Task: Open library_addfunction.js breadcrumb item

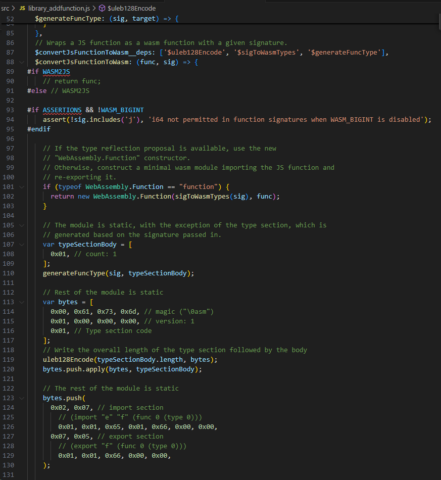Action: pyautogui.click(x=59, y=8)
